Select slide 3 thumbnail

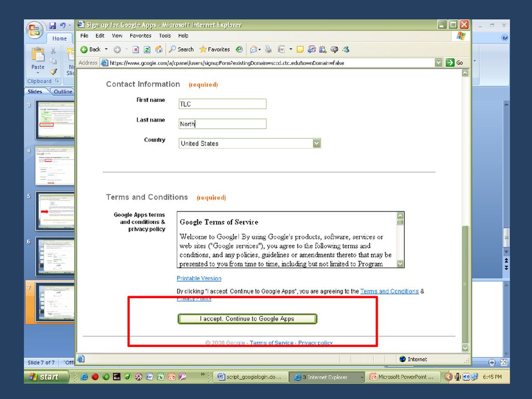55,120
